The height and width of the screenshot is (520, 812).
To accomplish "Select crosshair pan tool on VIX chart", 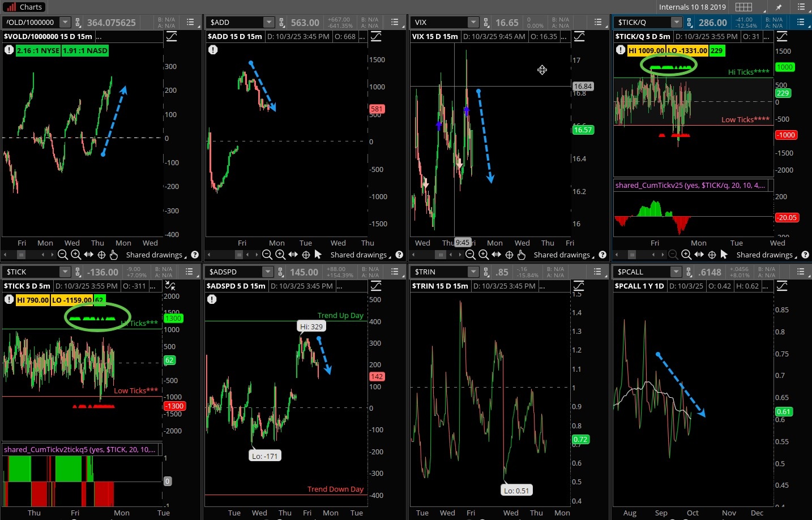I will (509, 255).
